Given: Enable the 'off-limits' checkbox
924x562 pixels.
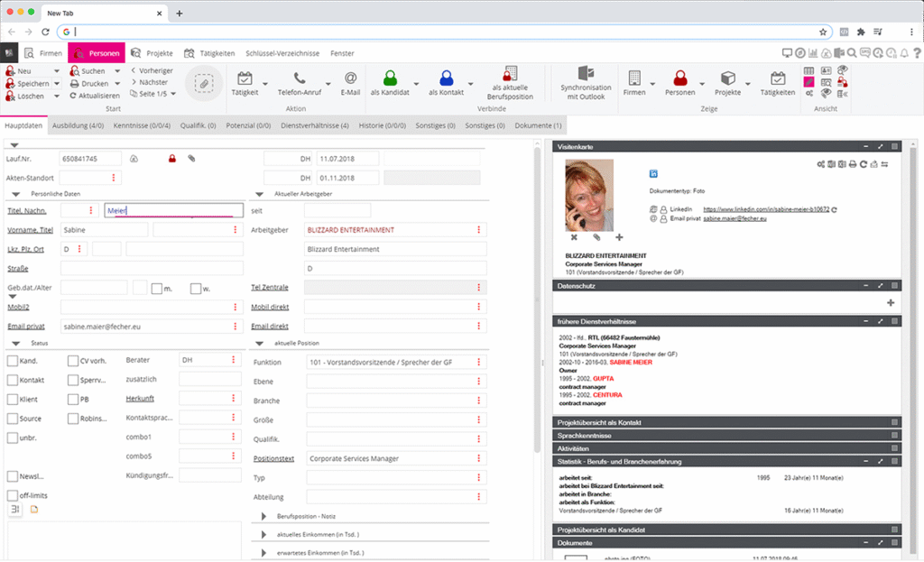Looking at the screenshot, I should (x=13, y=495).
